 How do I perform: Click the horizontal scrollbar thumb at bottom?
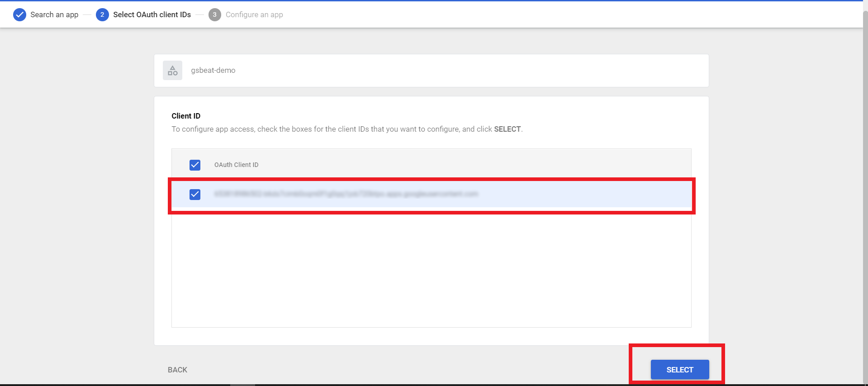coord(242,385)
